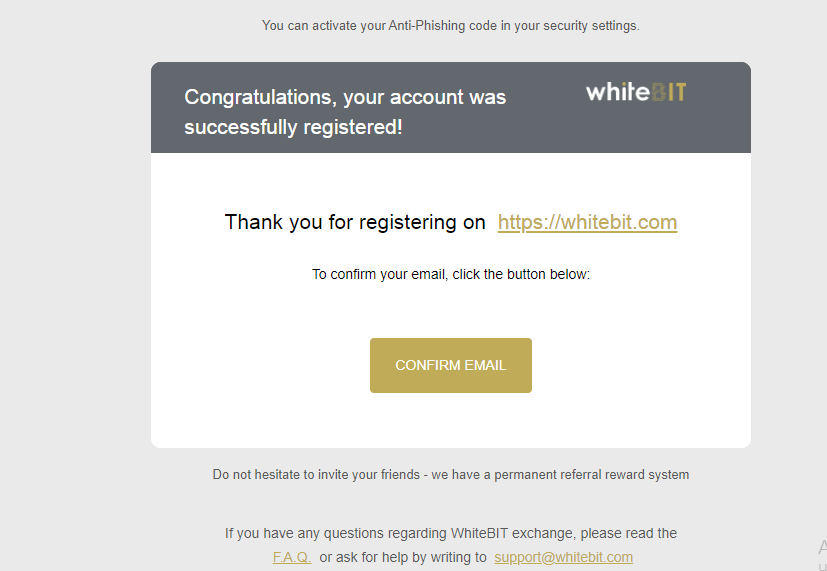Click the 'security settings' phrase at top
The image size is (827, 571).
588,26
